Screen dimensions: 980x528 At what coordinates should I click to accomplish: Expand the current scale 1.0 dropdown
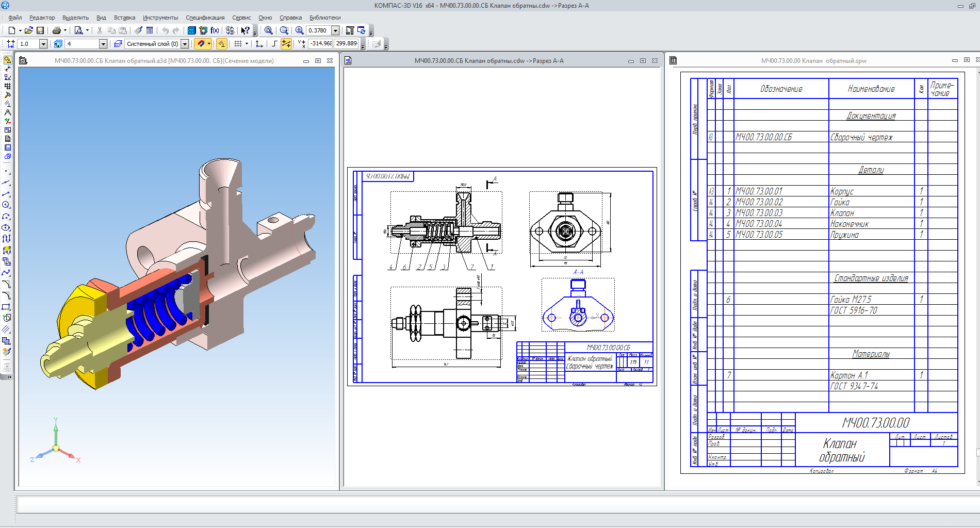coord(43,44)
